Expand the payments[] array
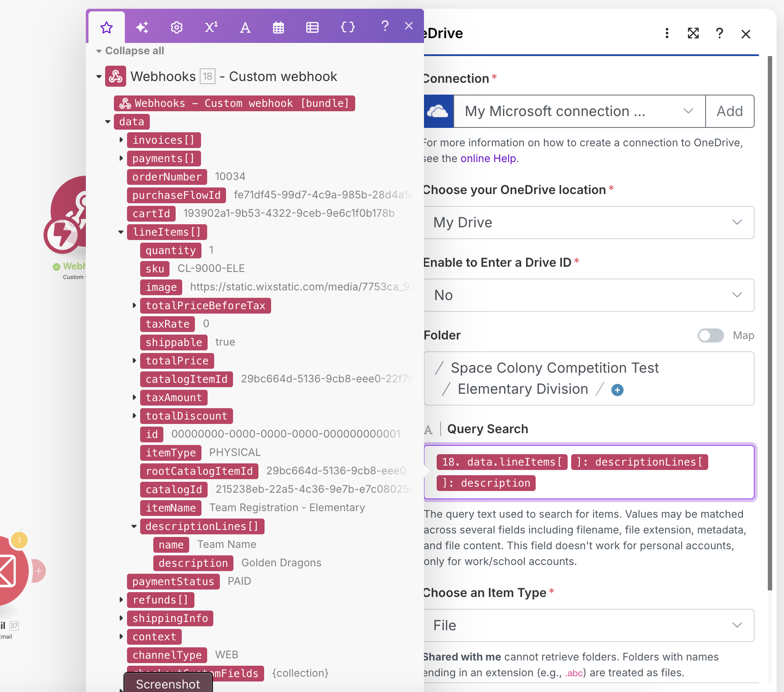The width and height of the screenshot is (784, 692). coord(121,159)
